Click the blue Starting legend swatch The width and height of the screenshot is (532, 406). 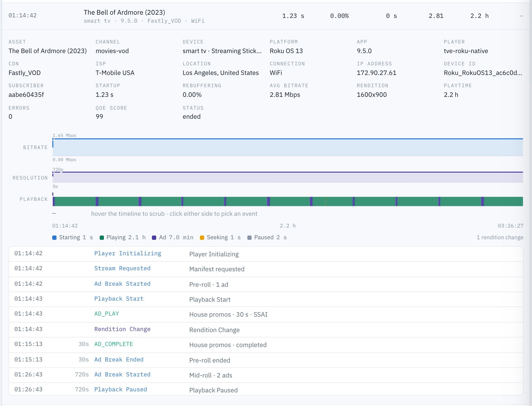54,238
